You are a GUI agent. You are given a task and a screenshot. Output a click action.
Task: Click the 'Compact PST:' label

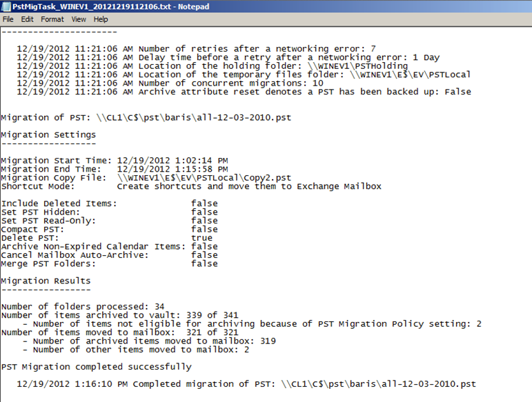click(x=32, y=230)
